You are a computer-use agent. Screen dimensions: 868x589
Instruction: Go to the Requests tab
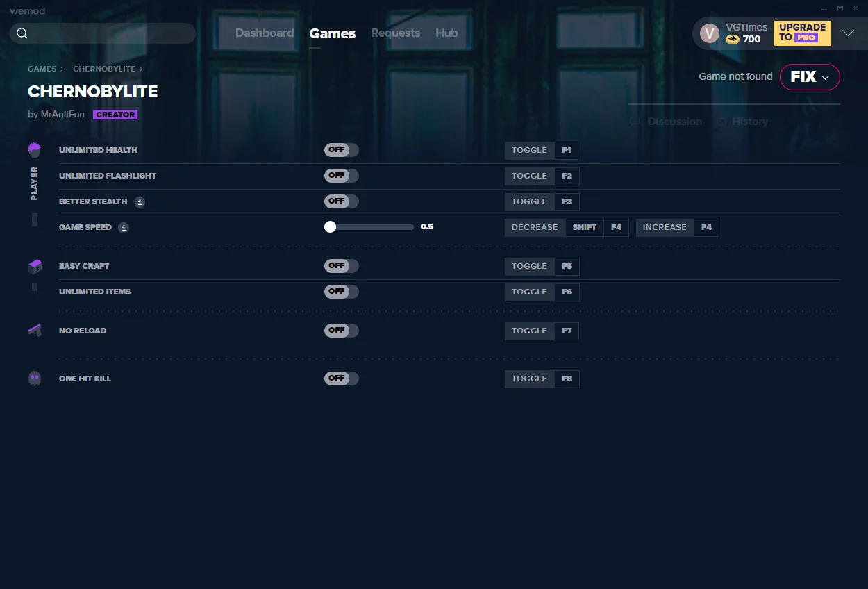pyautogui.click(x=395, y=33)
